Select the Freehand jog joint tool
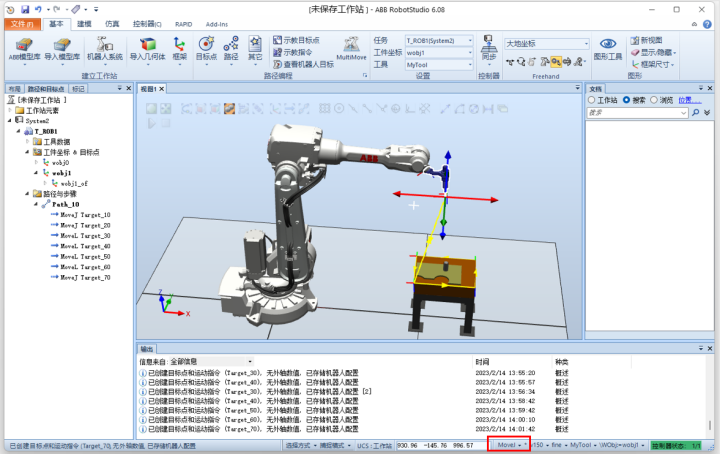 [544, 62]
